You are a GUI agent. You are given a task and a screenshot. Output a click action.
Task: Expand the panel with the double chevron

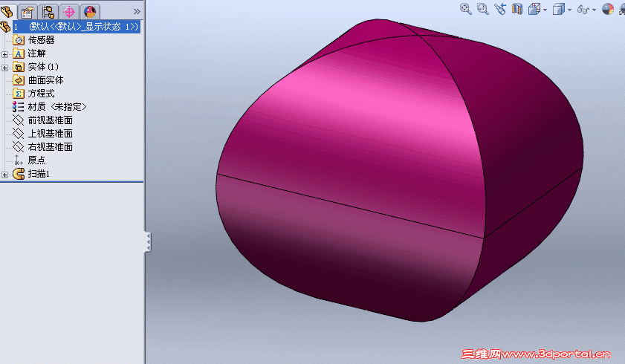click(137, 12)
